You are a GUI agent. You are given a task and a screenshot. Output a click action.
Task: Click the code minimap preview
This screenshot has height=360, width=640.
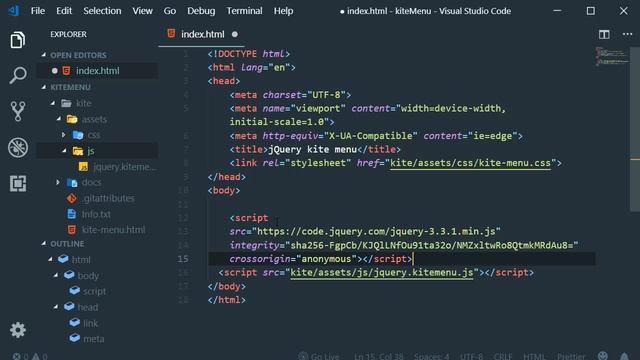coord(611,56)
